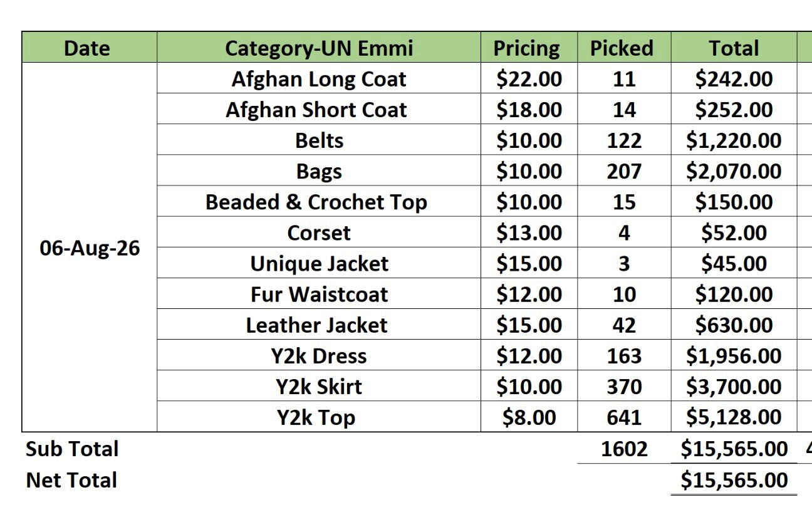Click the Beaded & Crochet Top cell
The height and width of the screenshot is (527, 812).
click(319, 201)
